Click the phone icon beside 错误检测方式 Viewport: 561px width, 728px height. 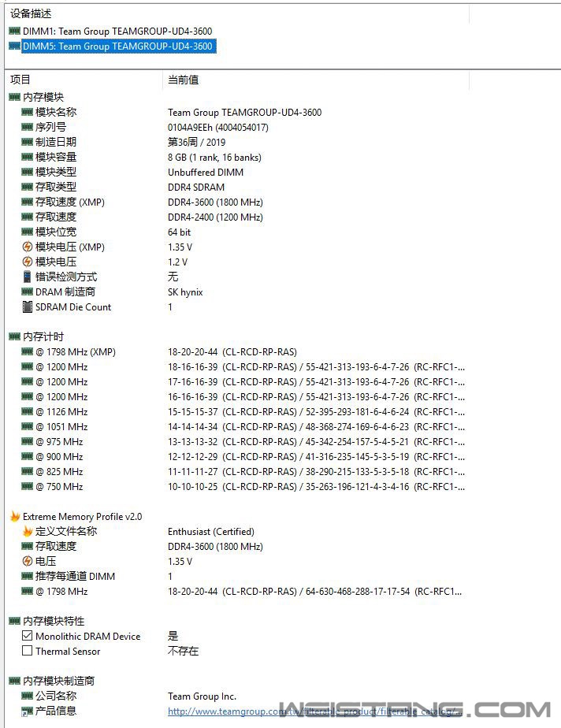click(28, 277)
